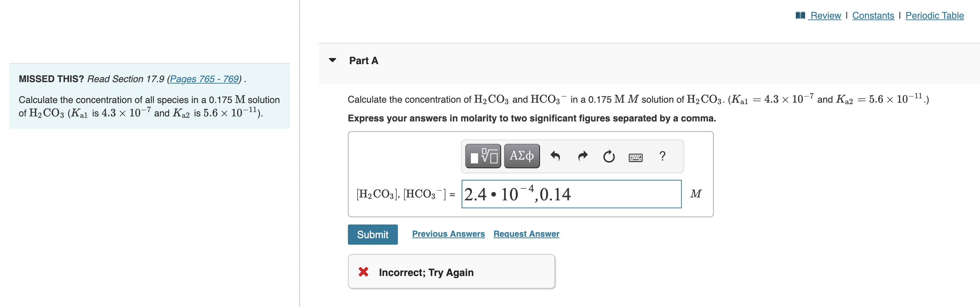Select the equation template insert icon
This screenshot has height=307, width=980.
[x=482, y=155]
